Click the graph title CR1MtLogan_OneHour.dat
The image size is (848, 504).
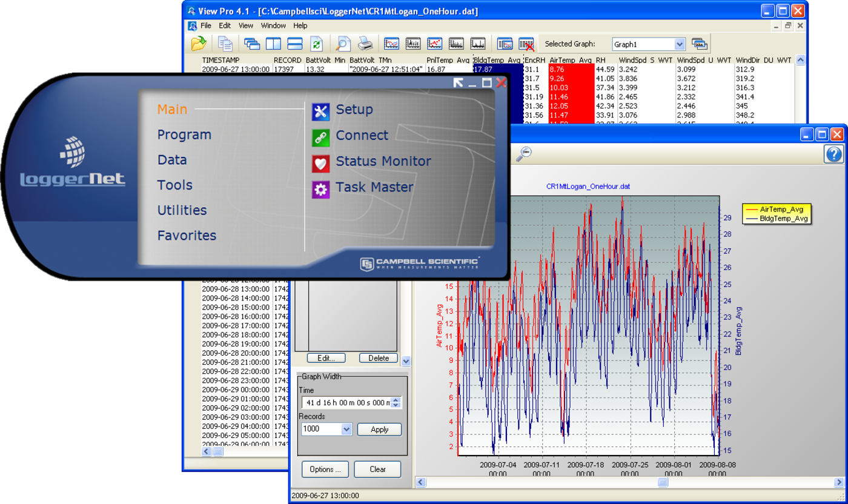click(x=588, y=187)
